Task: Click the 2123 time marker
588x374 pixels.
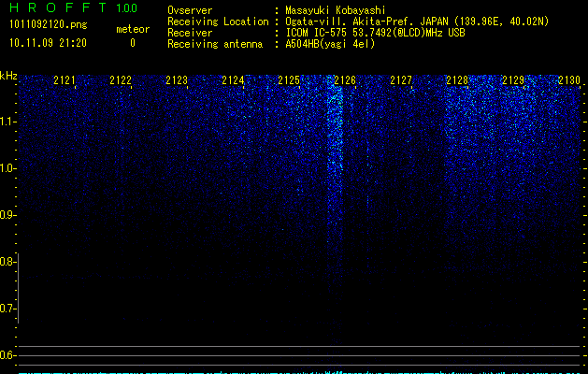Action: [177, 79]
